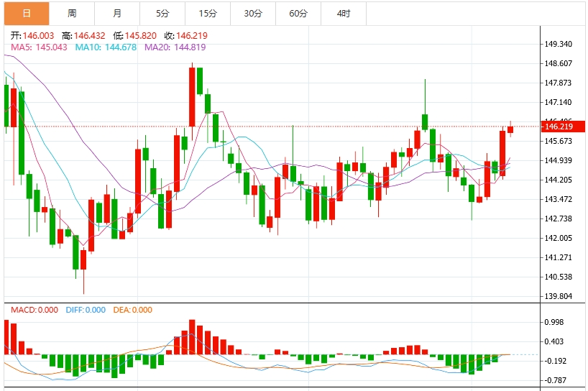Click the MA10: 144.678 label
This screenshot has height=391, width=588.
pyautogui.click(x=106, y=47)
